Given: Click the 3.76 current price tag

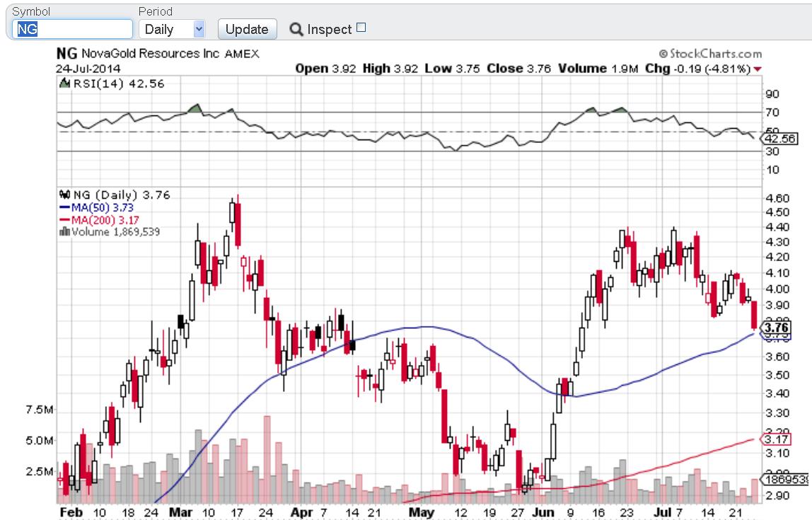Looking at the screenshot, I should (x=777, y=328).
